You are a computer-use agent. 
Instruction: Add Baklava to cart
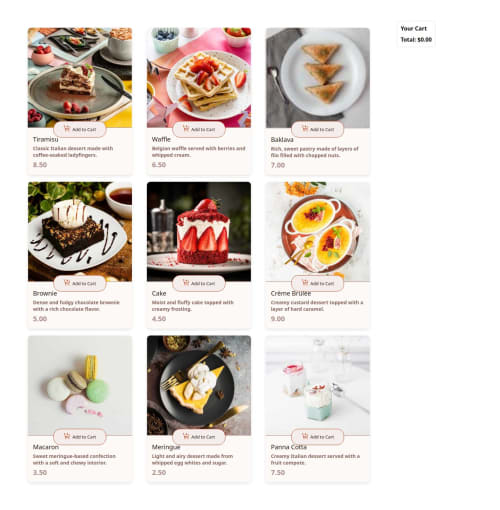[317, 129]
